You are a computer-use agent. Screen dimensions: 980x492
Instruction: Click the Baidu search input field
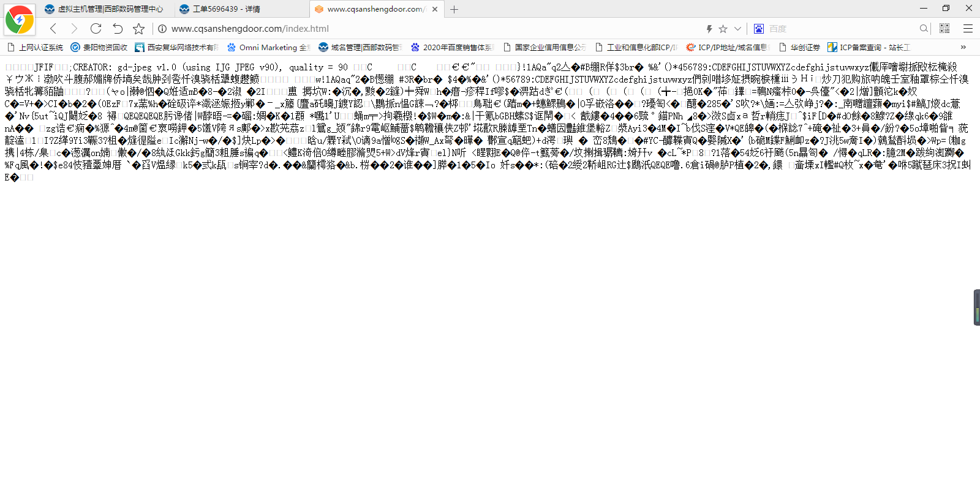(839, 29)
